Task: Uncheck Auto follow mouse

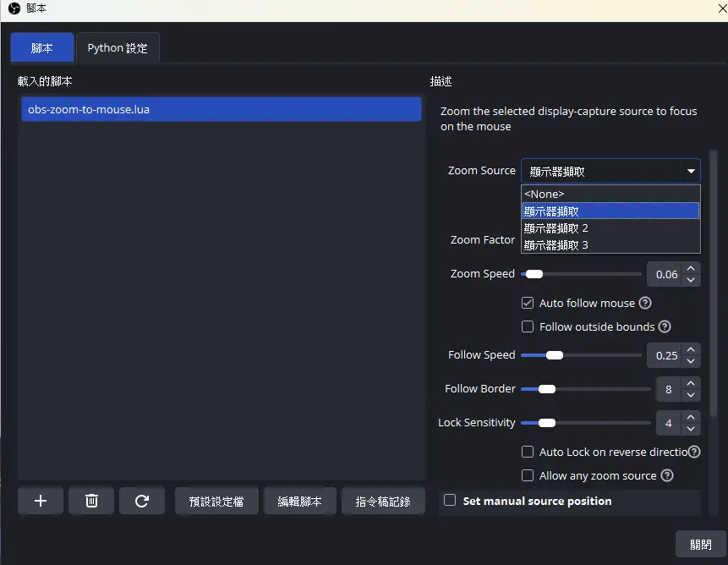Action: pyautogui.click(x=528, y=303)
